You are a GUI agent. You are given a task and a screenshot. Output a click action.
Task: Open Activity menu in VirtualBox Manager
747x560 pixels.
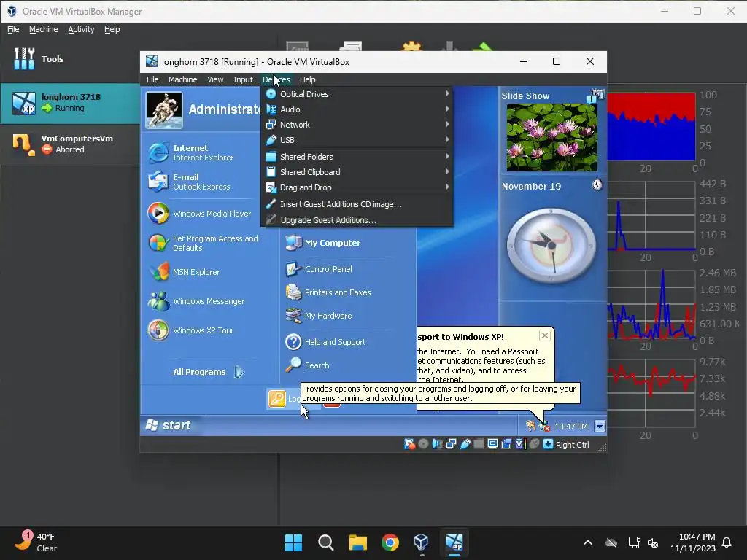point(81,29)
